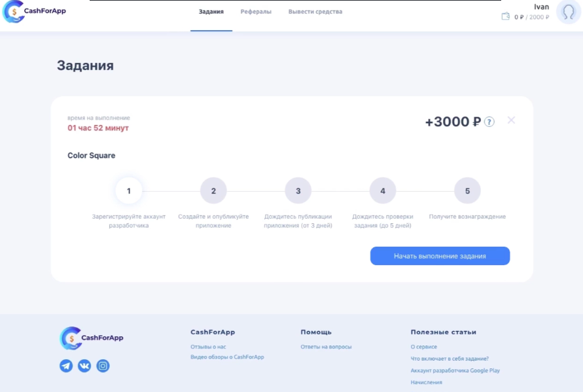
Task: Click the Полезные статьи footer heading
Action: click(x=443, y=332)
